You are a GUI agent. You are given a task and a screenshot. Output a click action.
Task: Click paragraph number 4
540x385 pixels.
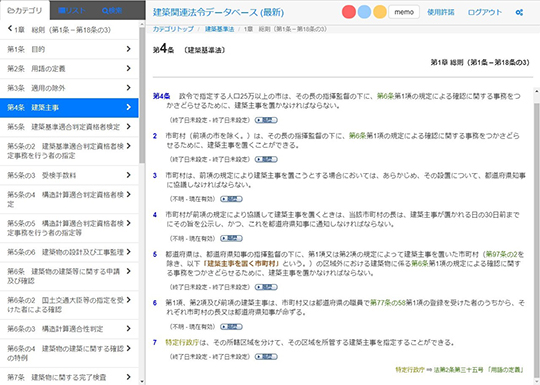pyautogui.click(x=155, y=215)
